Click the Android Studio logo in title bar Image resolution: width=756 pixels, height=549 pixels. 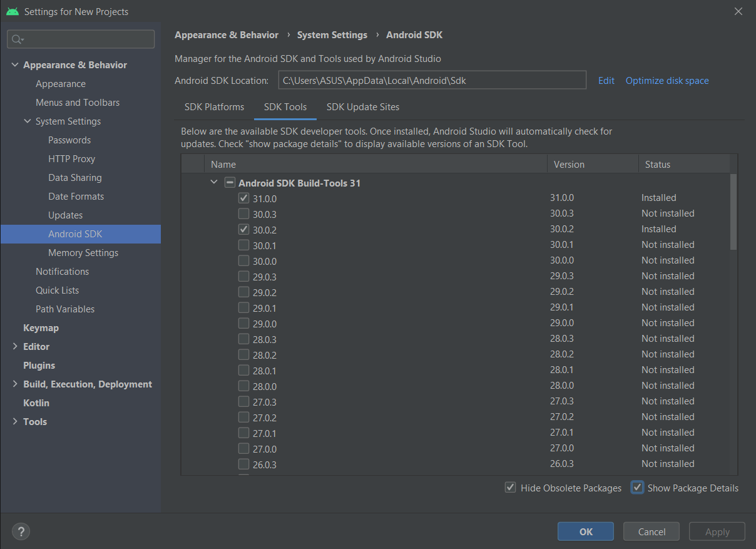point(12,11)
